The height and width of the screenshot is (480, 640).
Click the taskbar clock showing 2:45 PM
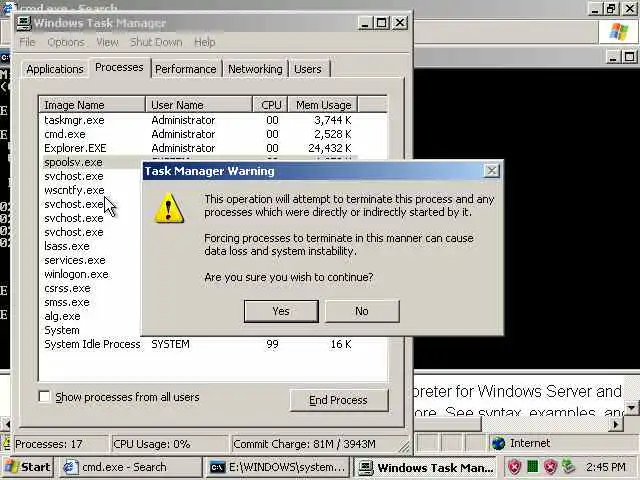pos(605,467)
